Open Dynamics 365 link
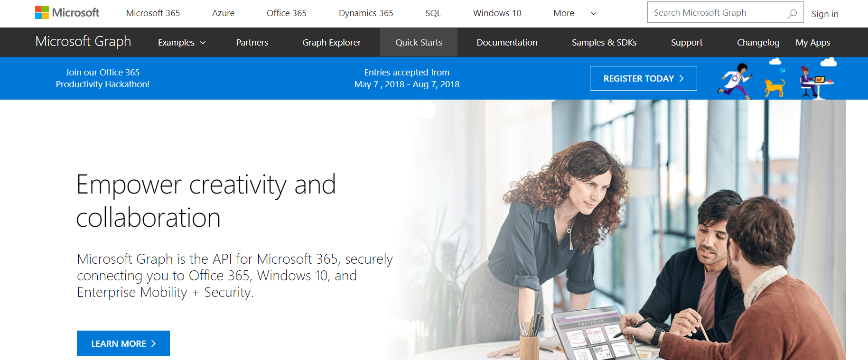This screenshot has height=360, width=868. click(x=366, y=13)
